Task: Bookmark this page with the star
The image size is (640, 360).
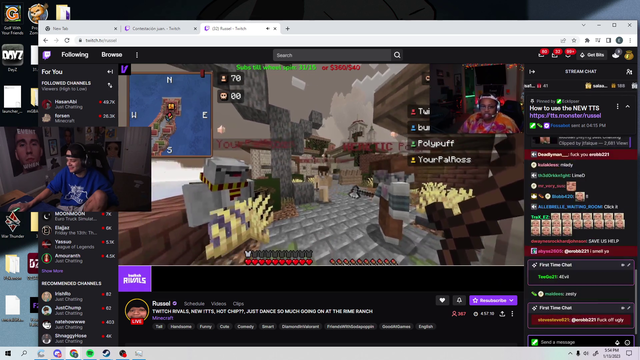Action: point(574,40)
